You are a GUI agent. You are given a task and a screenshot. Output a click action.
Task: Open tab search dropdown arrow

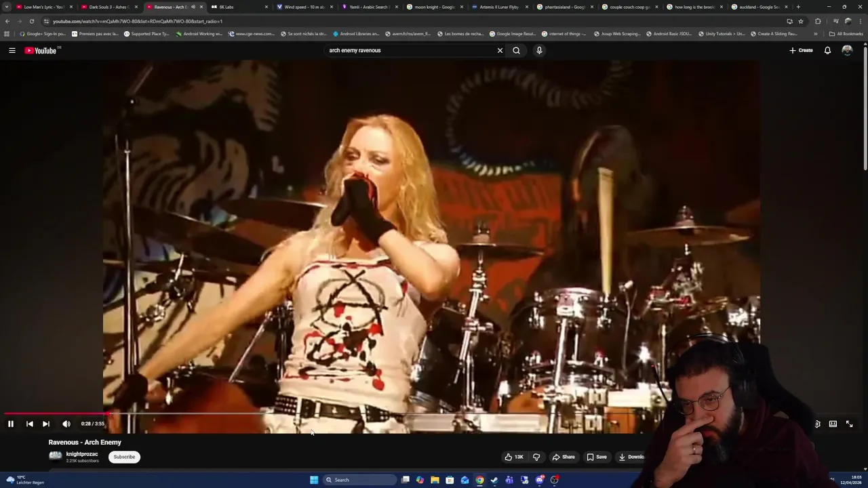point(6,7)
